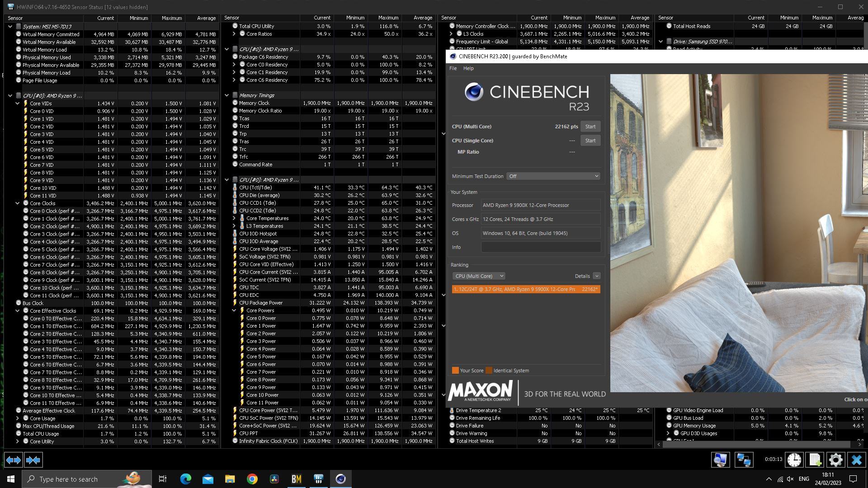Click Windows search box
This screenshot has width=868, height=488.
pos(87,479)
